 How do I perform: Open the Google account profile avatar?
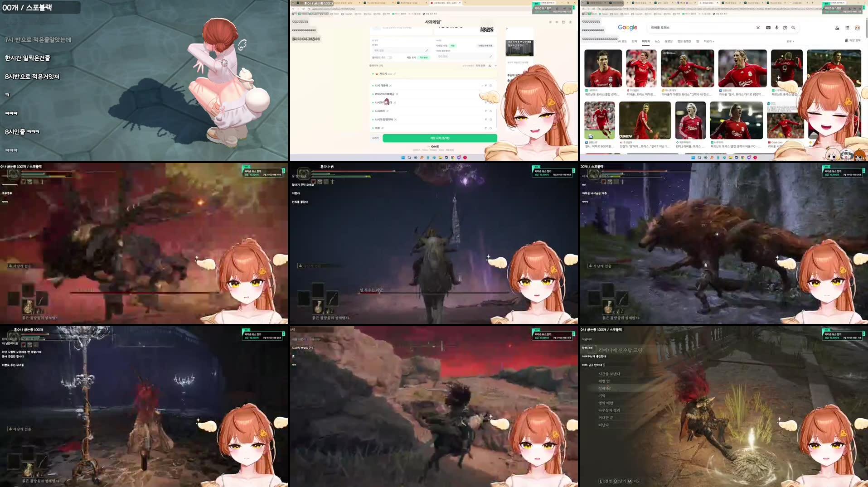coord(857,28)
